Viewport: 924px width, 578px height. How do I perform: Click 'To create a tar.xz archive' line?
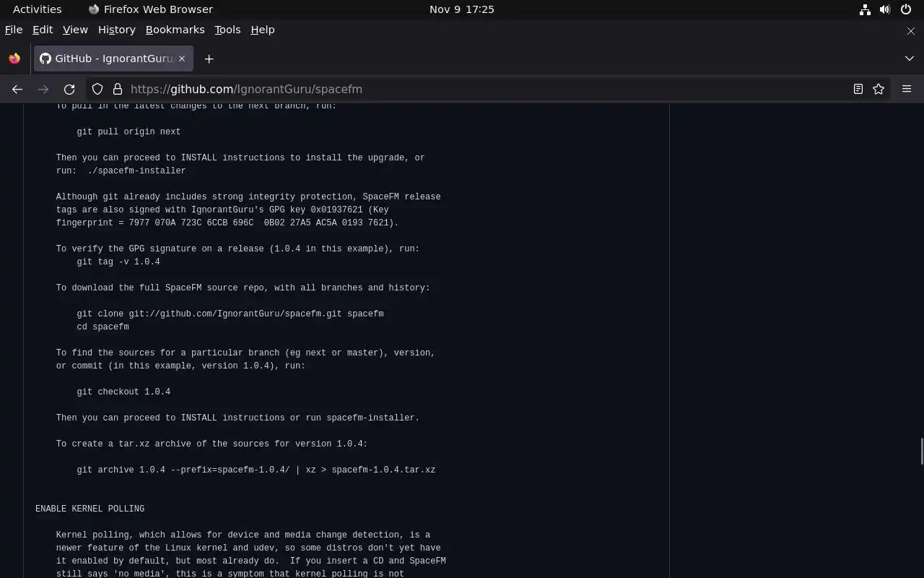point(212,444)
